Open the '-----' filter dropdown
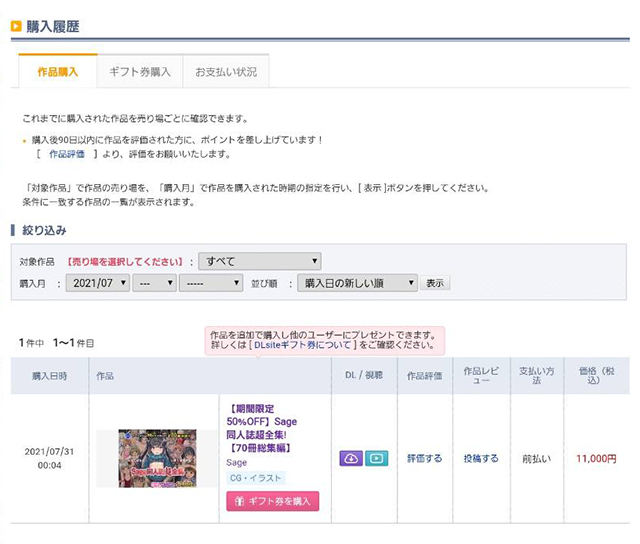Screen dimensions: 640x544 [x=210, y=283]
